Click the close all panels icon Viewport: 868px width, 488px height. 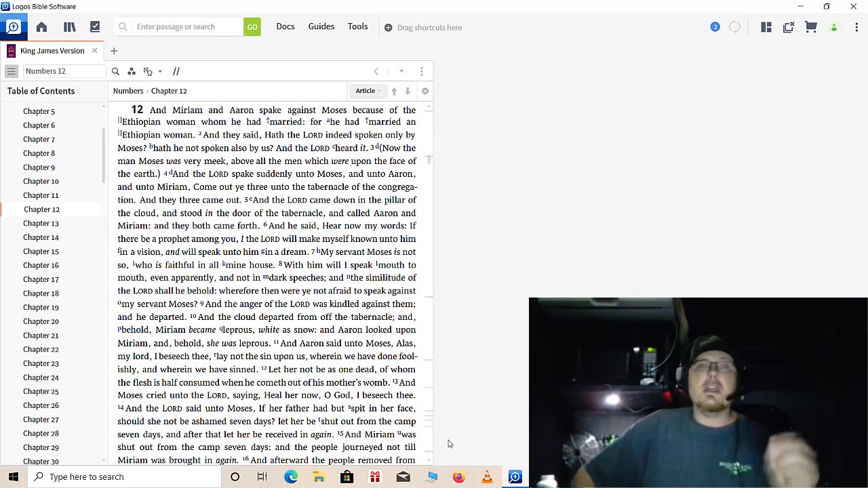click(789, 27)
